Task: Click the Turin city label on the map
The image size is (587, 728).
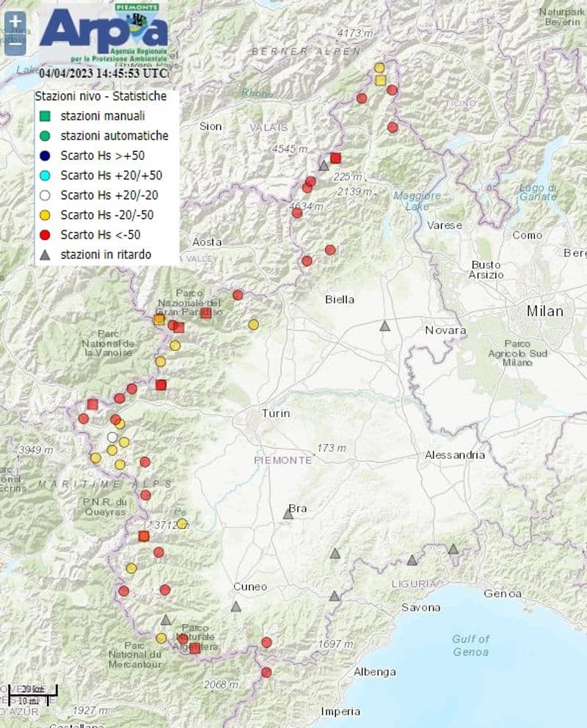Action: (276, 414)
